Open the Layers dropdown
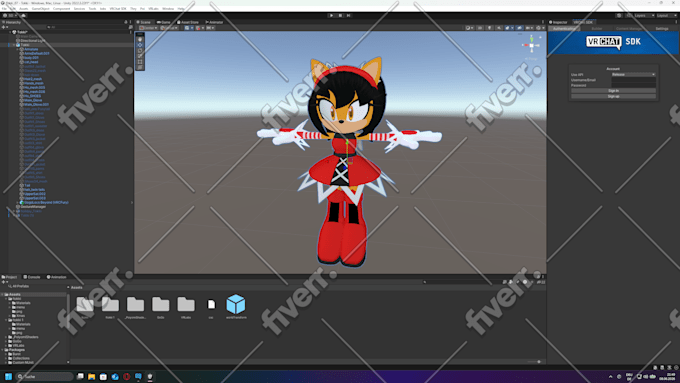Screen dimensions: 680x383 click(x=643, y=16)
